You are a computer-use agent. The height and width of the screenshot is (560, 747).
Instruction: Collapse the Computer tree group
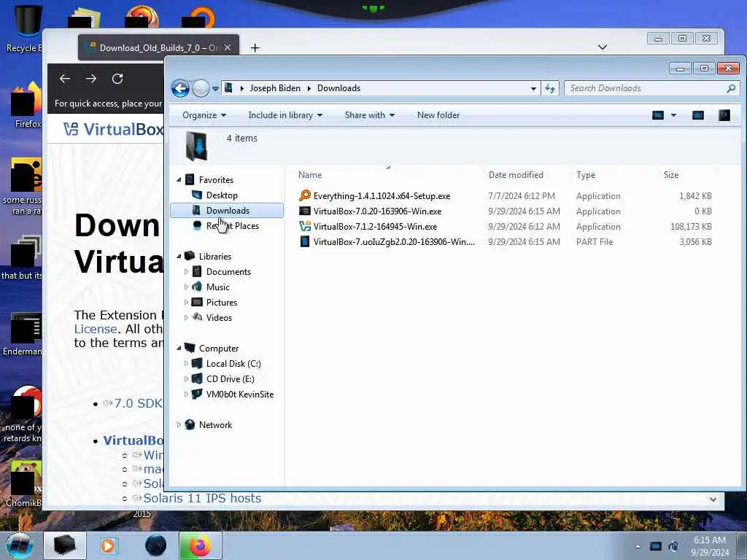pos(179,348)
